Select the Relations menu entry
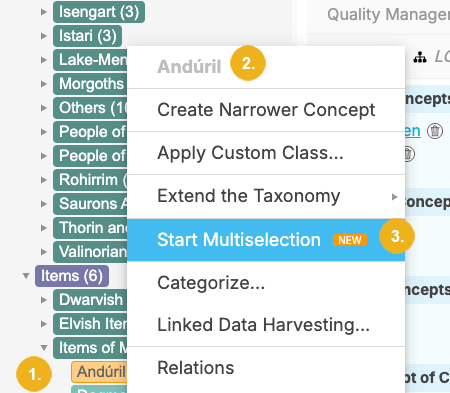This screenshot has height=393, width=450. (266, 368)
